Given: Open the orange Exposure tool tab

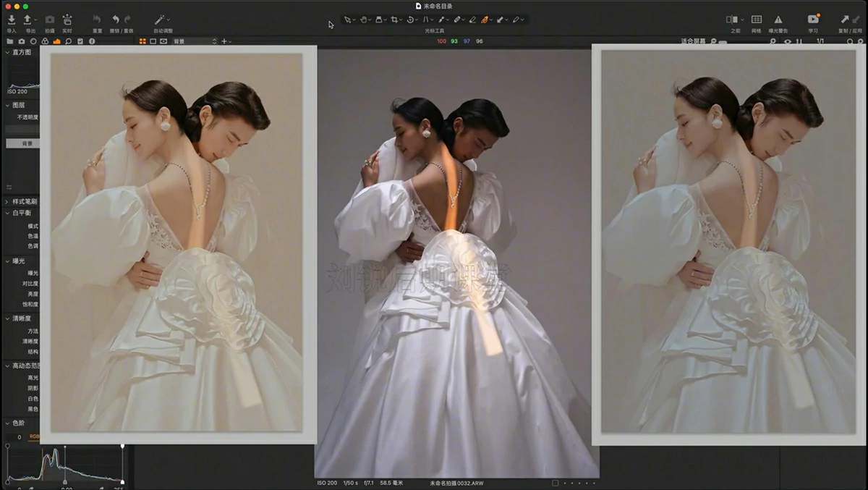Looking at the screenshot, I should (56, 41).
